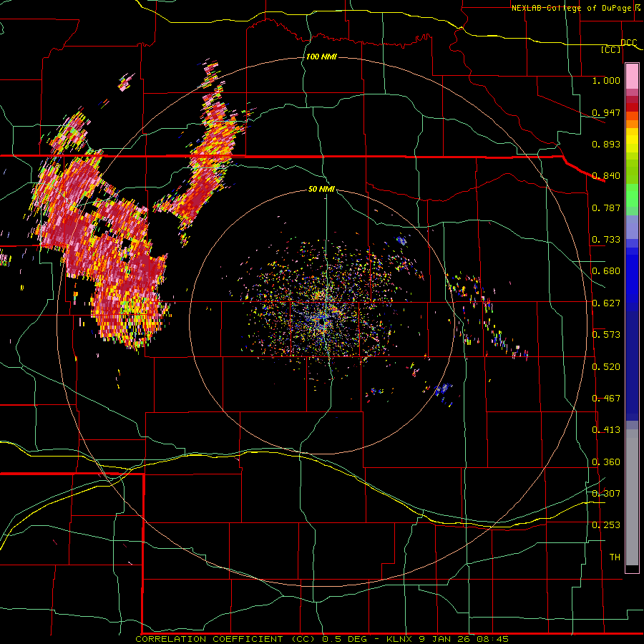Select the 0.467 scale value
This screenshot has height=644, width=644.
(x=606, y=399)
